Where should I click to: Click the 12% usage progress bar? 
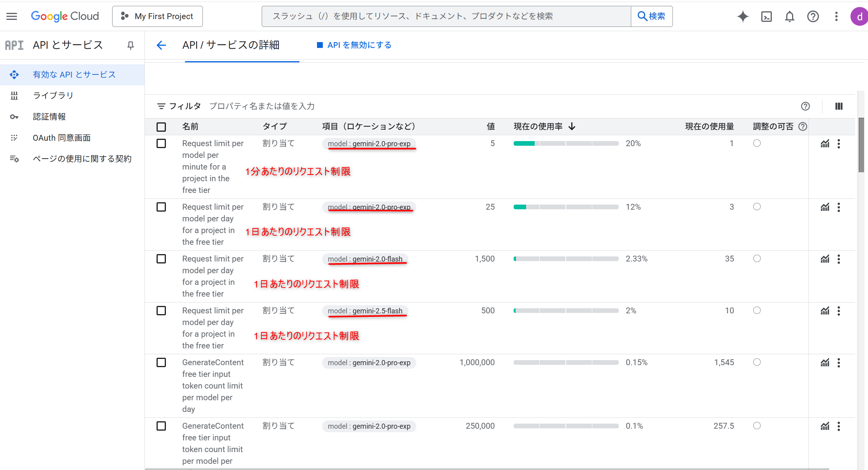[566, 207]
